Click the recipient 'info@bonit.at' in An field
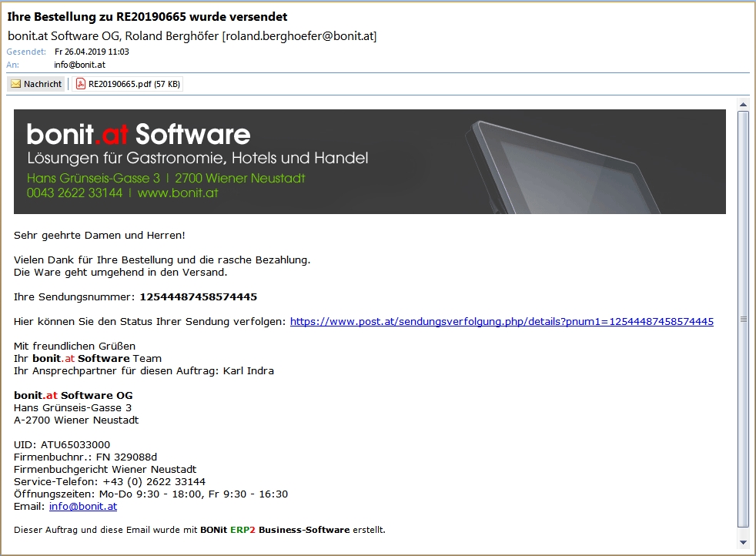 coord(79,65)
